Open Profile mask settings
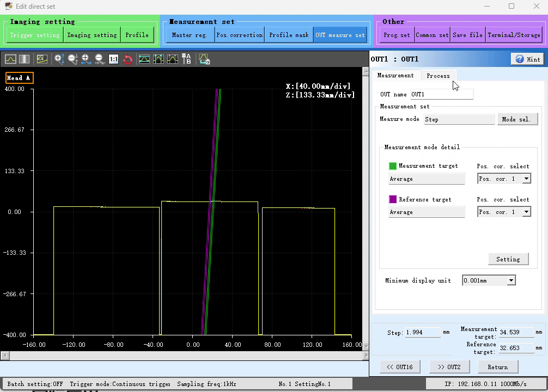This screenshot has height=392, width=548. [289, 35]
